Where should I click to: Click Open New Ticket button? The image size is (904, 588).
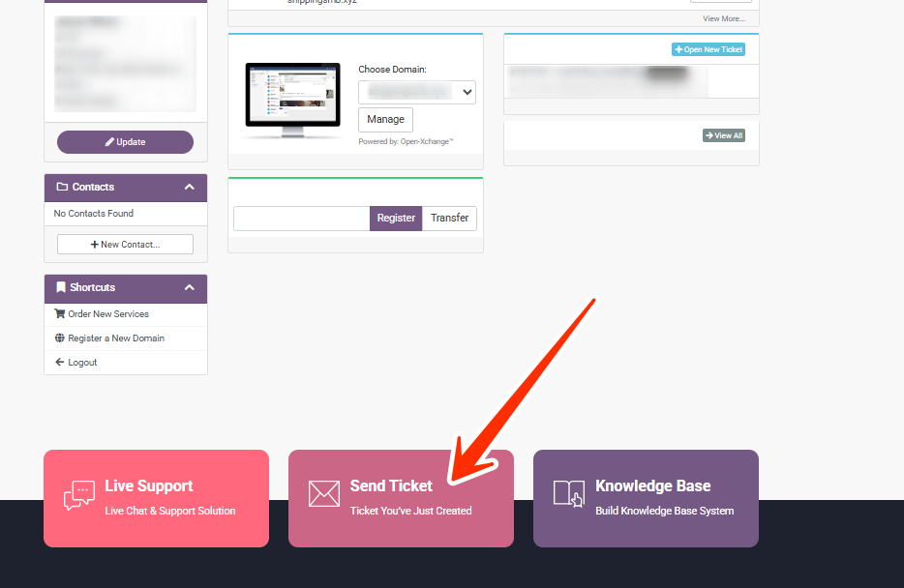tap(708, 49)
